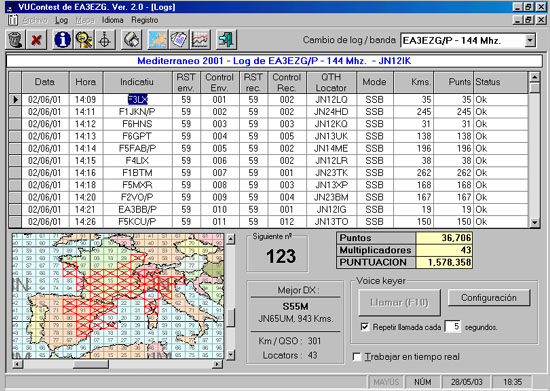Viewport: 550px width, 391px height.
Task: Open the Idioma menu
Action: [113, 20]
